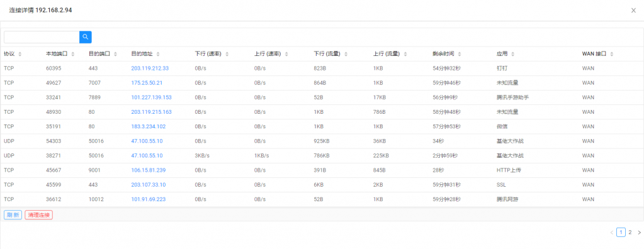Go to pagination page 2
Image resolution: width=644 pixels, height=249 pixels.
tap(630, 232)
